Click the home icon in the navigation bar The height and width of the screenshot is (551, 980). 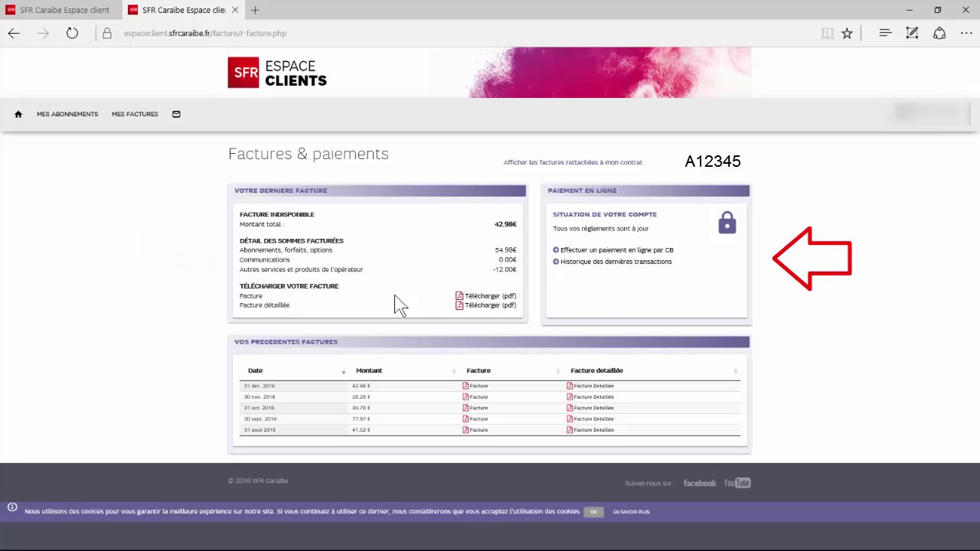click(x=18, y=113)
